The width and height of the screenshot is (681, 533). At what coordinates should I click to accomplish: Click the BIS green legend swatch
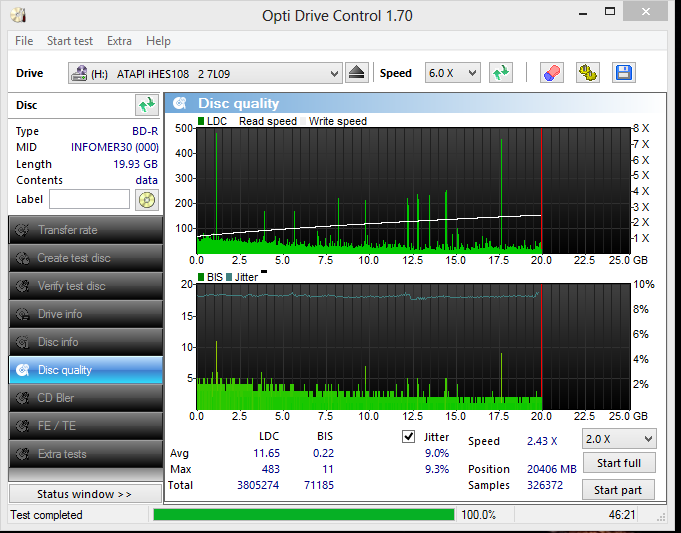(201, 277)
